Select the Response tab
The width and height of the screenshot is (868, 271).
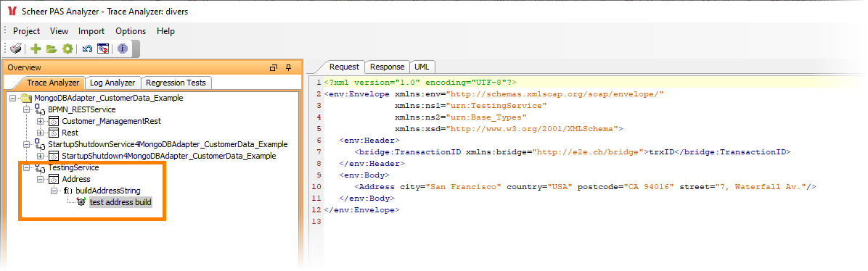tap(387, 67)
